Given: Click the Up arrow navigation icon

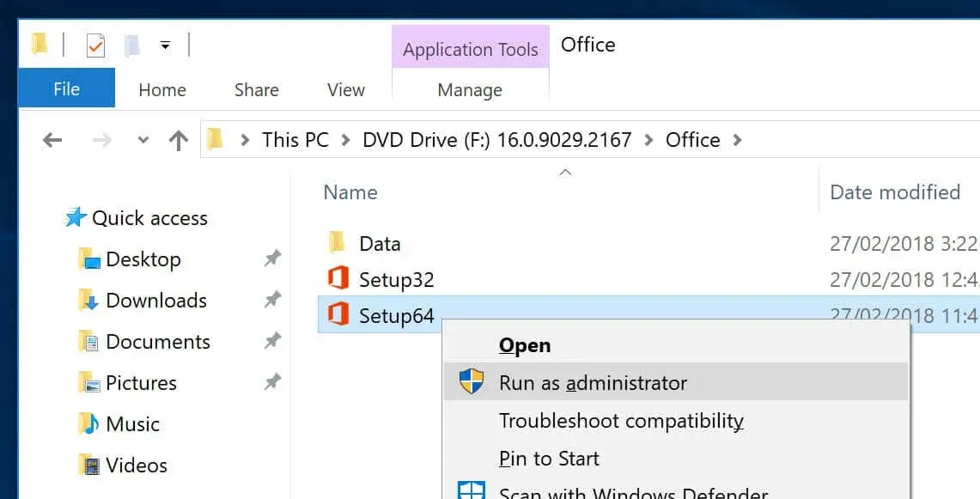Looking at the screenshot, I should [179, 140].
